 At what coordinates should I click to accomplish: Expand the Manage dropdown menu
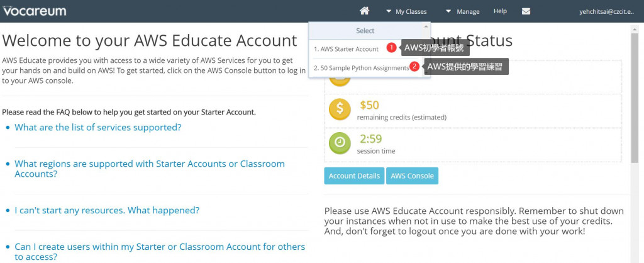point(463,11)
